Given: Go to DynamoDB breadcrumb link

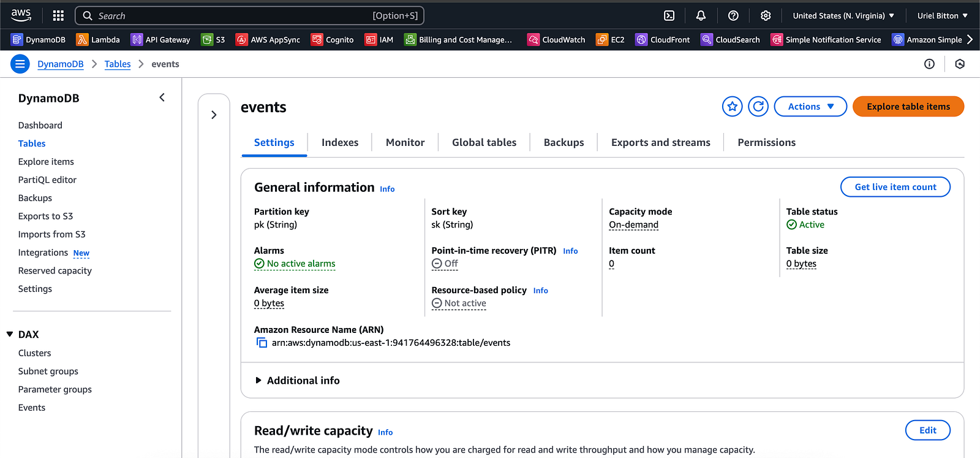Looking at the screenshot, I should [x=61, y=64].
